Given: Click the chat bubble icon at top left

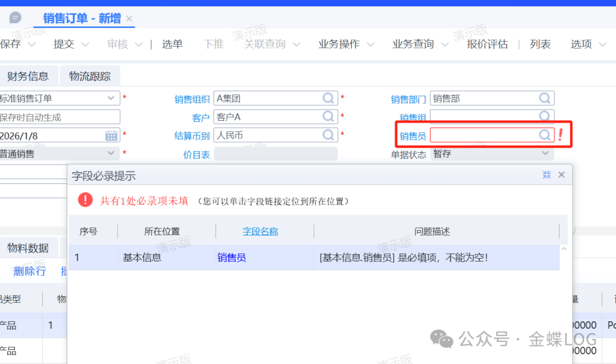Looking at the screenshot, I should pyautogui.click(x=16, y=18).
